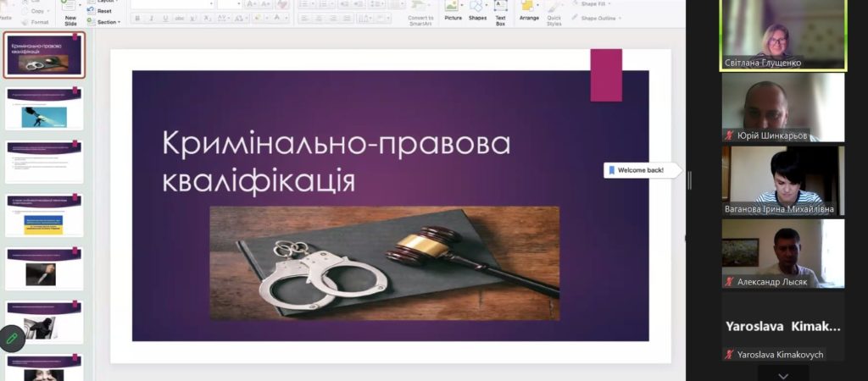The image size is (868, 381).
Task: Click the Format painter
Action: (x=36, y=22)
